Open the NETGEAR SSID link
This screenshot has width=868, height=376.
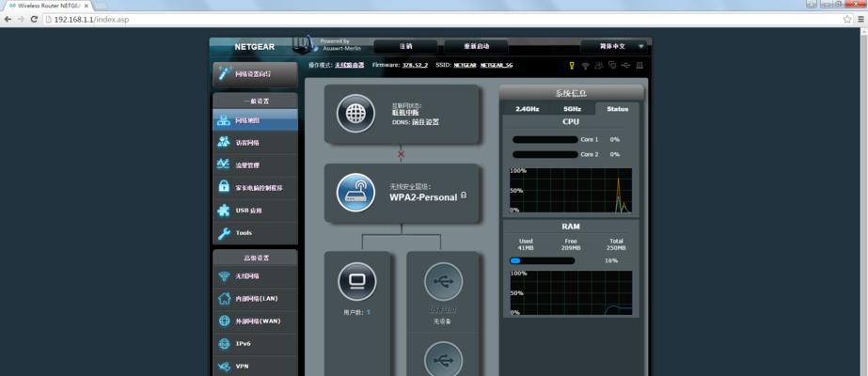pos(465,65)
